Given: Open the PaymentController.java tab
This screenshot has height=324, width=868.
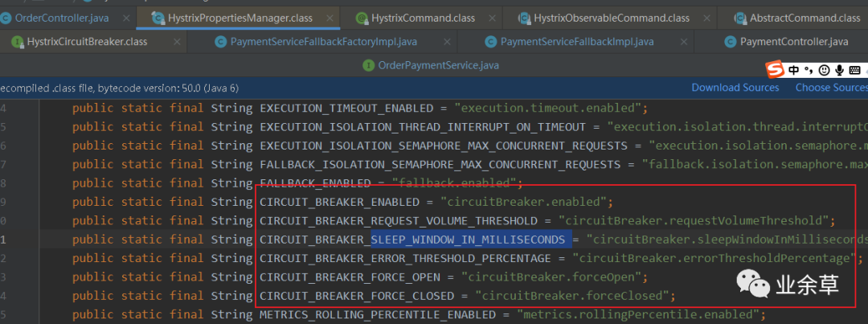Looking at the screenshot, I should (x=794, y=42).
